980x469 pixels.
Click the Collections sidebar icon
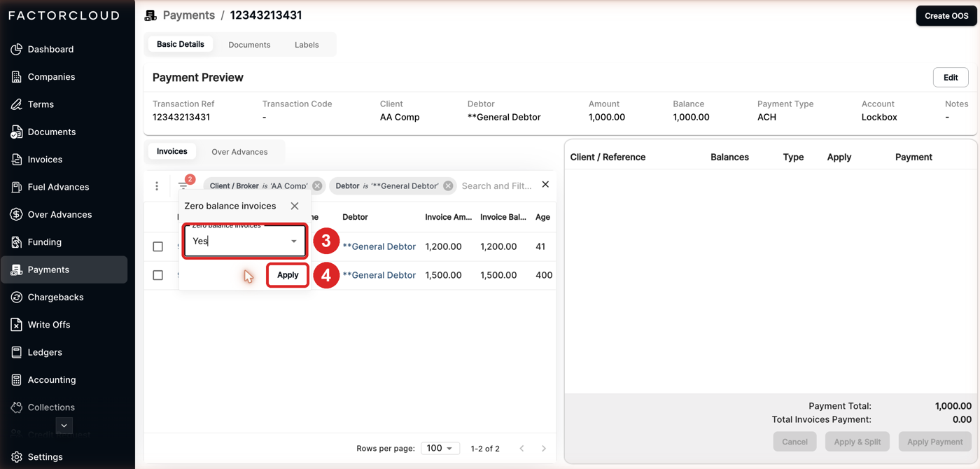point(16,407)
